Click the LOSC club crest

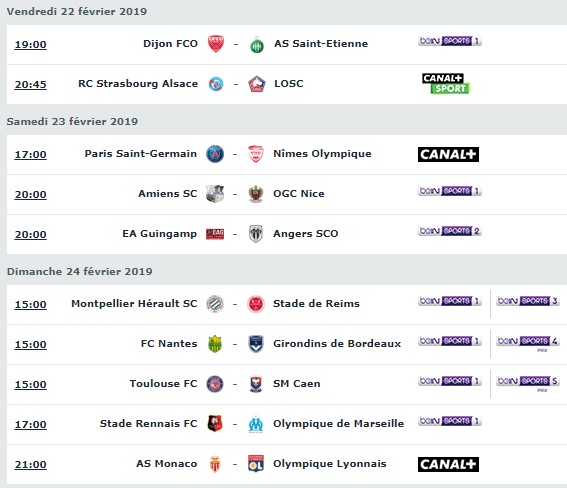pos(257,84)
